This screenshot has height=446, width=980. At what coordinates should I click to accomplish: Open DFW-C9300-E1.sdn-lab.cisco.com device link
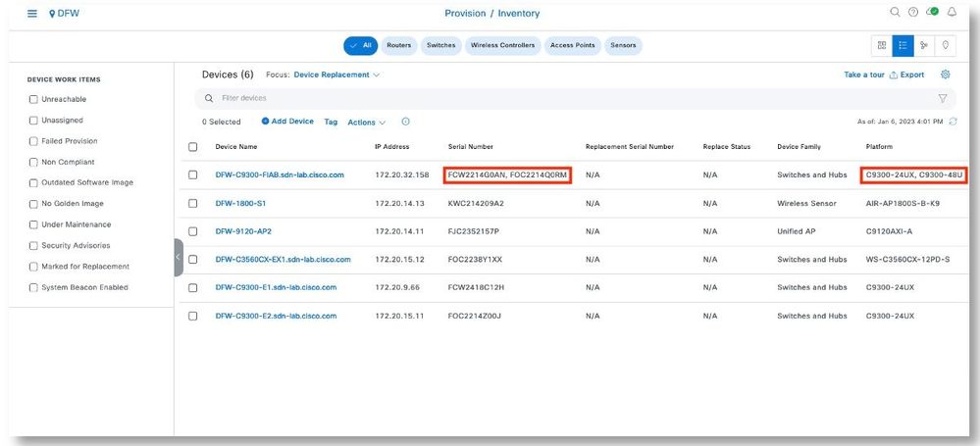[276, 287]
